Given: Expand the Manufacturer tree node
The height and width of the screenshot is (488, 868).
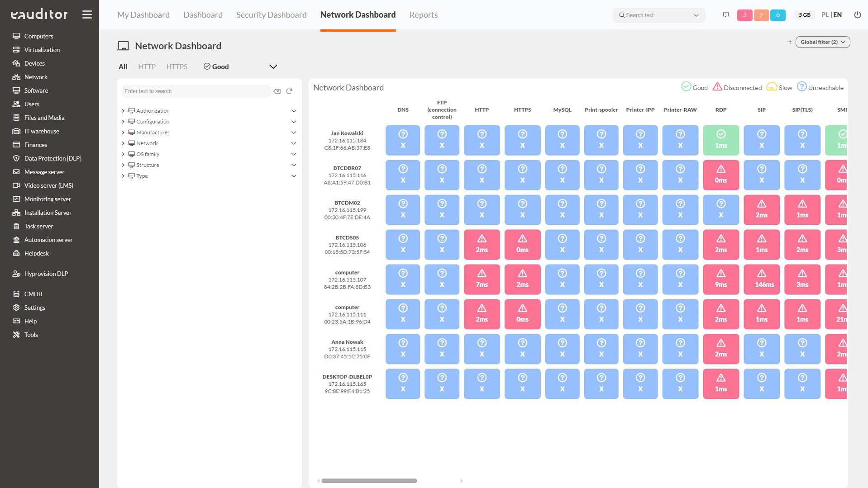Looking at the screenshot, I should coord(123,133).
